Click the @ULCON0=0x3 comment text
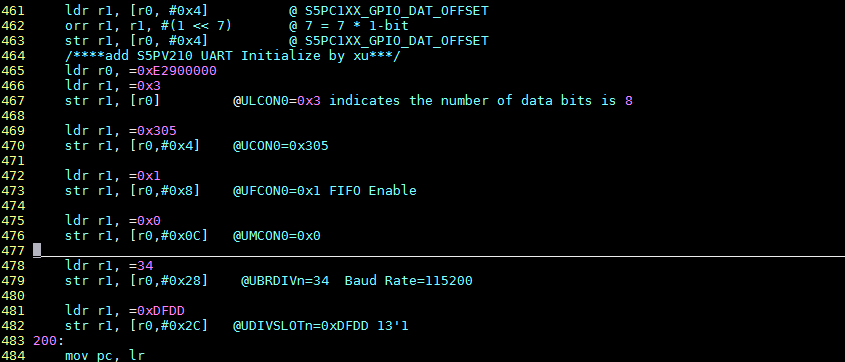This screenshot has width=845, height=362. [x=277, y=101]
